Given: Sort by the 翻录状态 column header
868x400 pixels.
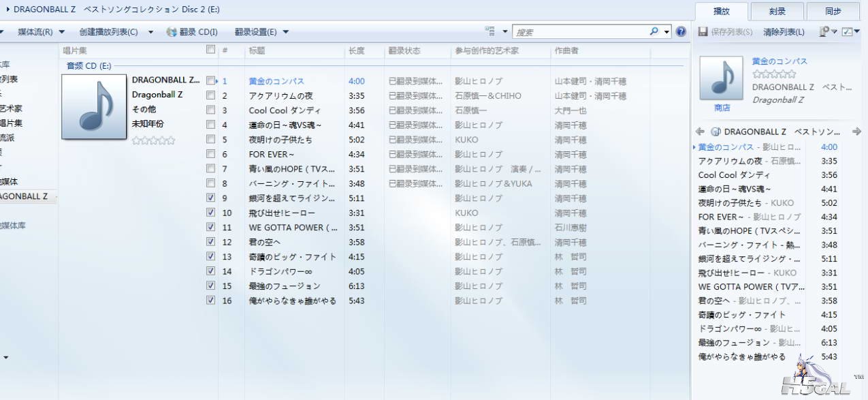Looking at the screenshot, I should (x=404, y=50).
